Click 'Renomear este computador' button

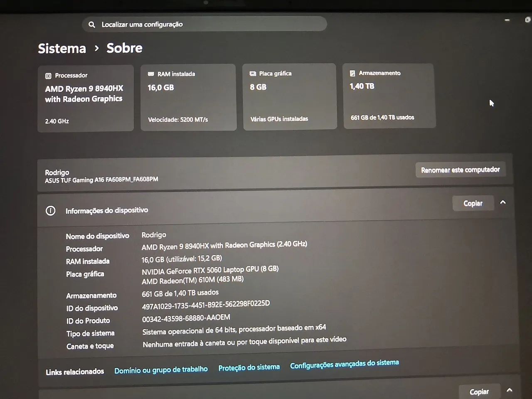click(x=460, y=170)
